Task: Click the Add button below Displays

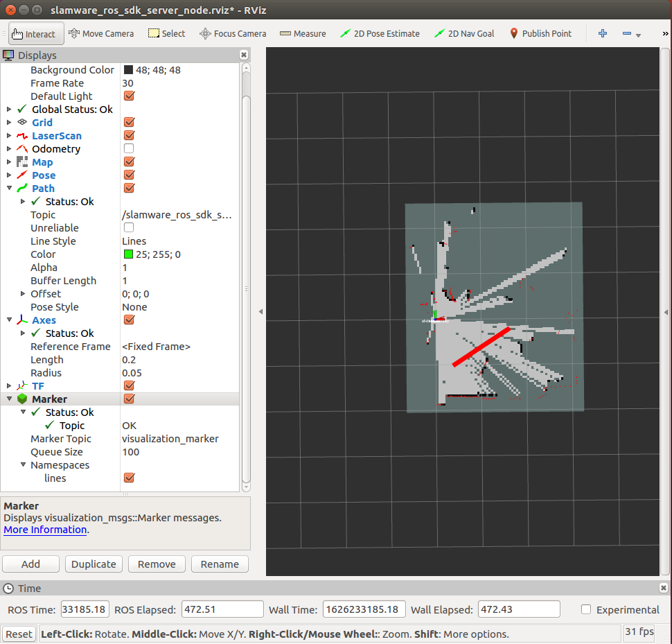Action: 30,564
